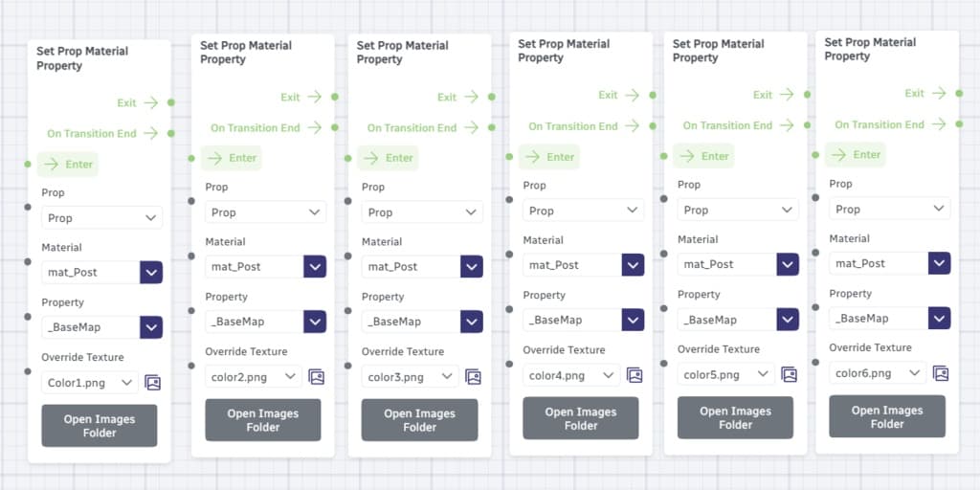The image size is (980, 490).
Task: Click image picker icon beside color5.png
Action: [789, 374]
